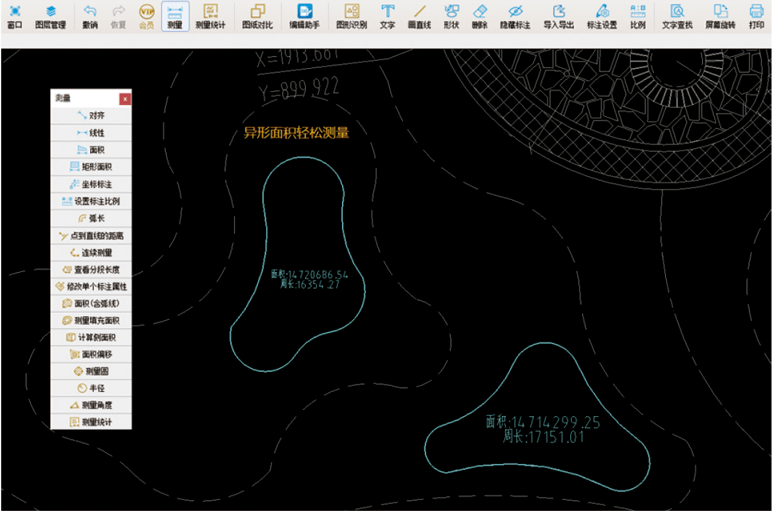The image size is (772, 511).
Task: Close the 测量 floating panel
Action: [124, 99]
